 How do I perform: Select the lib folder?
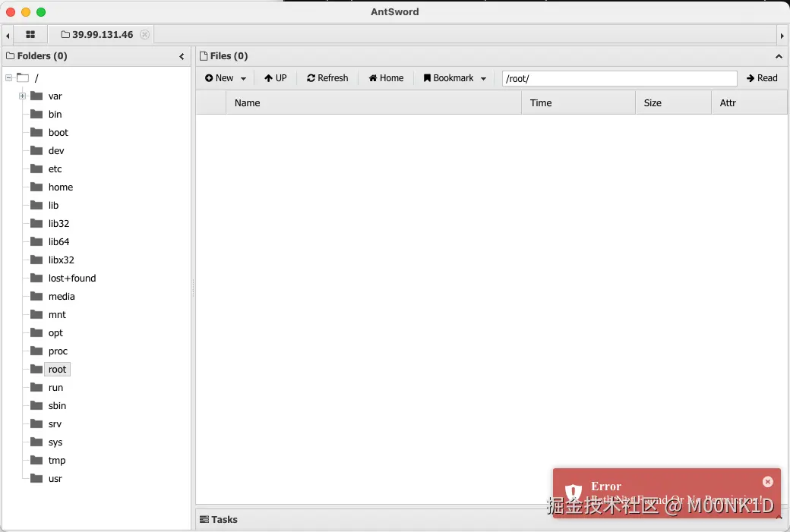[53, 206]
